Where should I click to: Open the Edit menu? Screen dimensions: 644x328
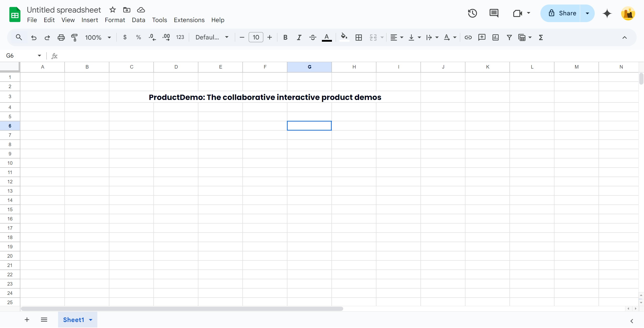(x=49, y=20)
